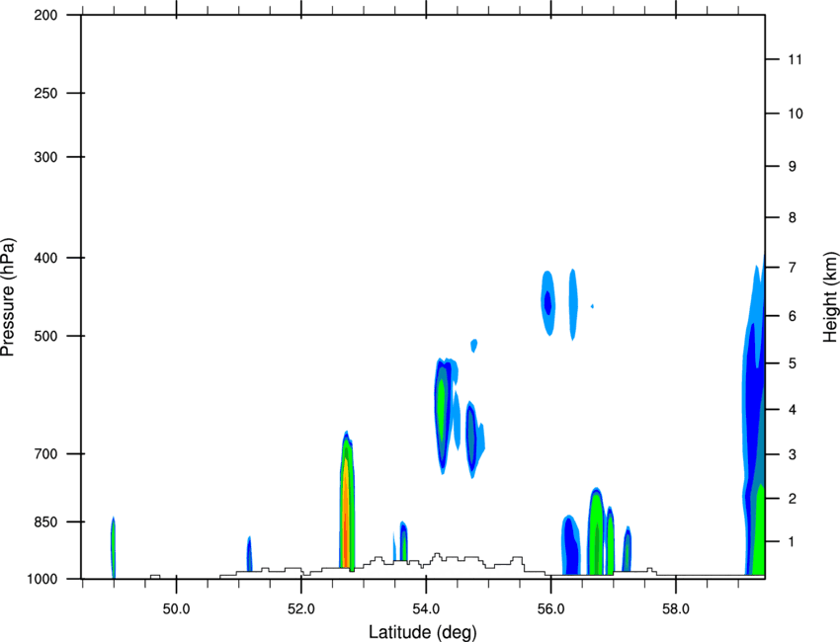Select the 200 pressure tick label
The width and height of the screenshot is (840, 642).
[45, 15]
